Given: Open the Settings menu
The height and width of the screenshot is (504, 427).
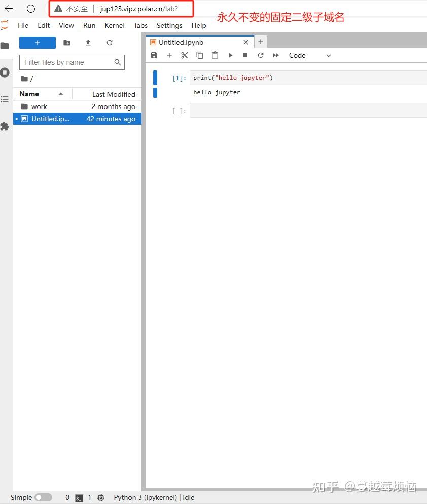Looking at the screenshot, I should click(x=169, y=25).
